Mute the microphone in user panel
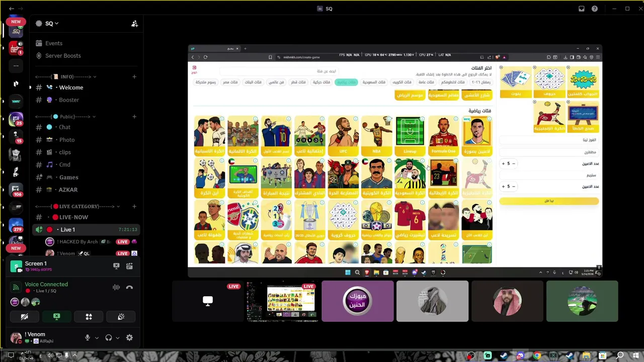The image size is (644, 362). tap(88, 338)
